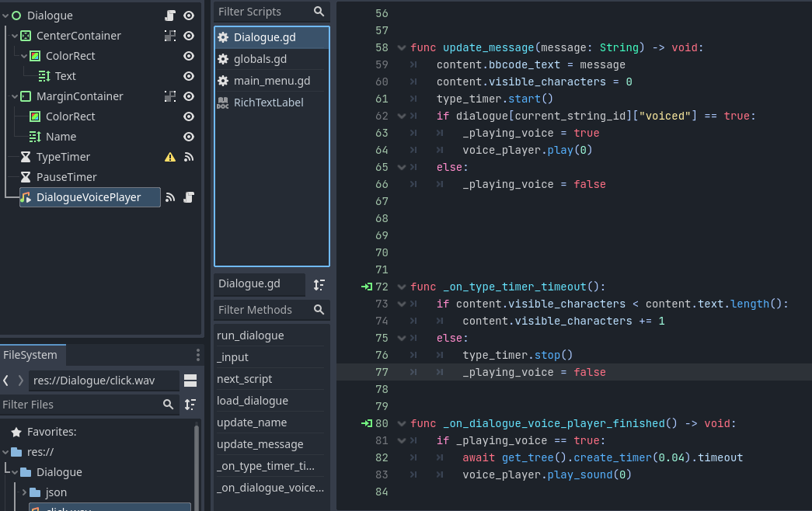
Task: Collapse the MarginContainer tree branch
Action: click(x=15, y=96)
